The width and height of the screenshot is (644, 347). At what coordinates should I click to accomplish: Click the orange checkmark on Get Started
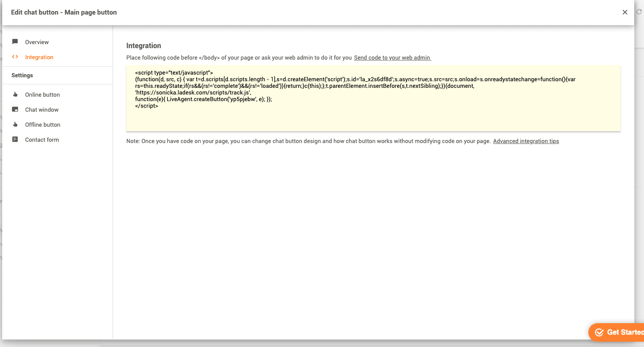(599, 332)
